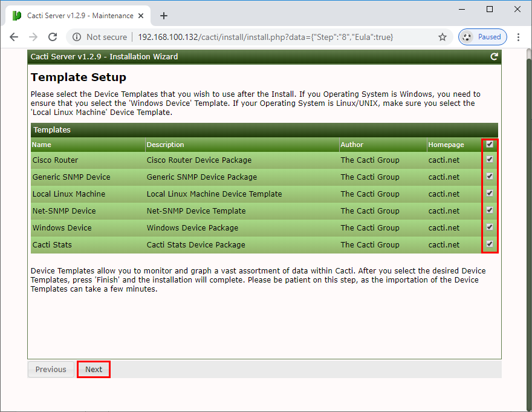Image resolution: width=532 pixels, height=412 pixels.
Task: Bookmark this page with the star icon
Action: (443, 37)
